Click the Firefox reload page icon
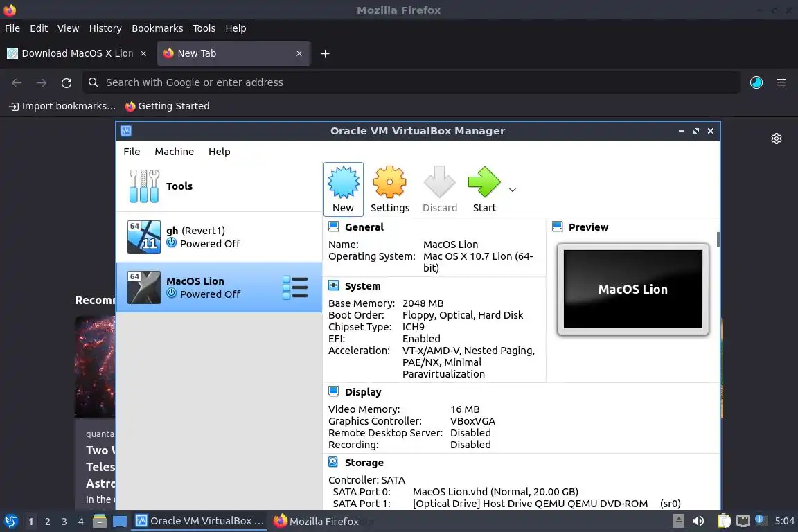 coord(66,82)
